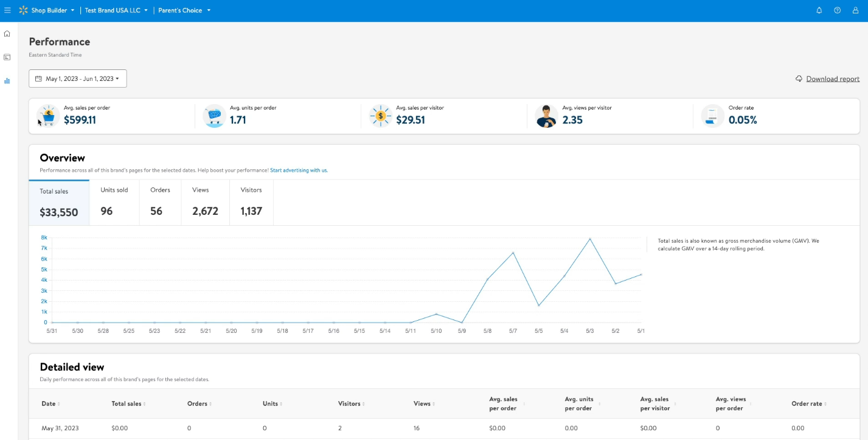The width and height of the screenshot is (868, 440).
Task: Click the 5/3 peak point on chart
Action: coord(589,239)
